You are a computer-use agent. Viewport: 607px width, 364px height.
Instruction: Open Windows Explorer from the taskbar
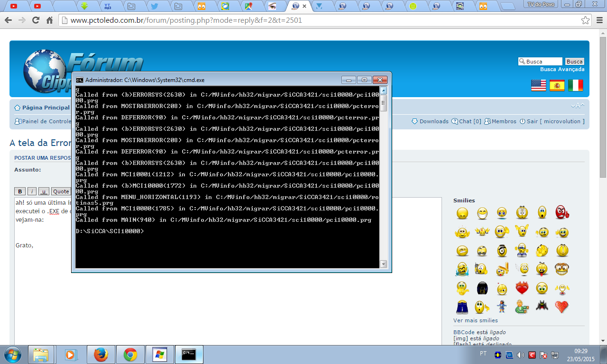(41, 355)
